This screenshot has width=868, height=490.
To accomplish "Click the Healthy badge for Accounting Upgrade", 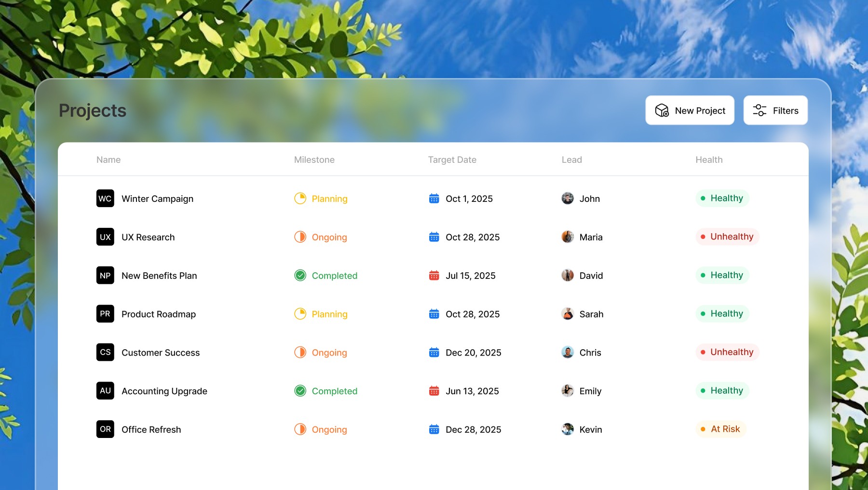I will click(722, 390).
